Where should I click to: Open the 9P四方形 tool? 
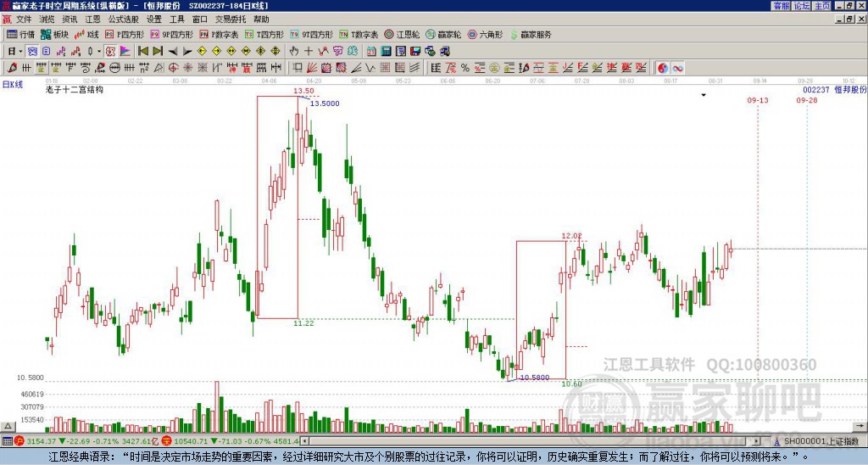click(x=171, y=34)
